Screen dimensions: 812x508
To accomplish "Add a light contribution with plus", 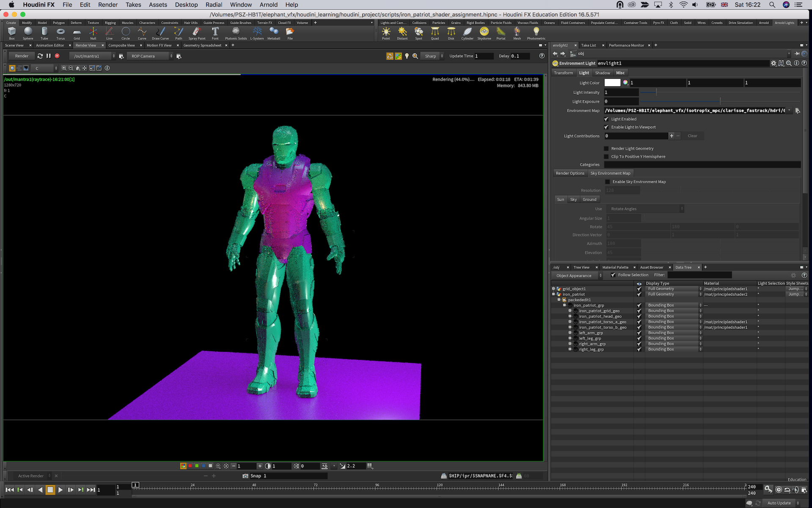I will point(671,136).
